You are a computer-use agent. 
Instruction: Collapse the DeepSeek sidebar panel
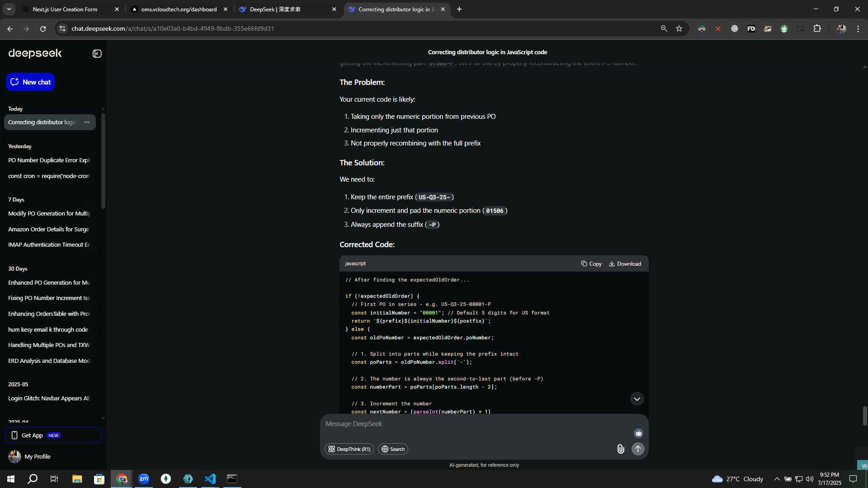coord(97,54)
